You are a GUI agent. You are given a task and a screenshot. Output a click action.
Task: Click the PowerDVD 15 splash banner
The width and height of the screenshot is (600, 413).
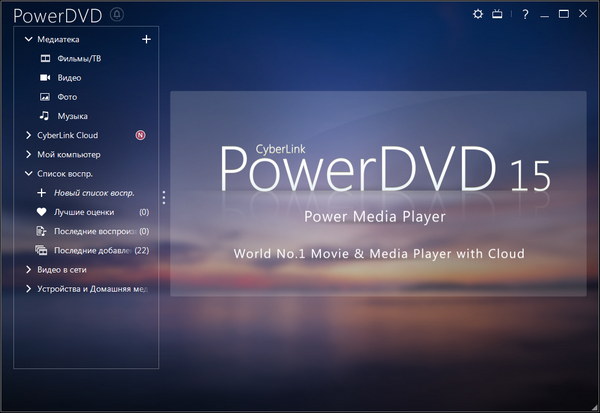pos(378,193)
